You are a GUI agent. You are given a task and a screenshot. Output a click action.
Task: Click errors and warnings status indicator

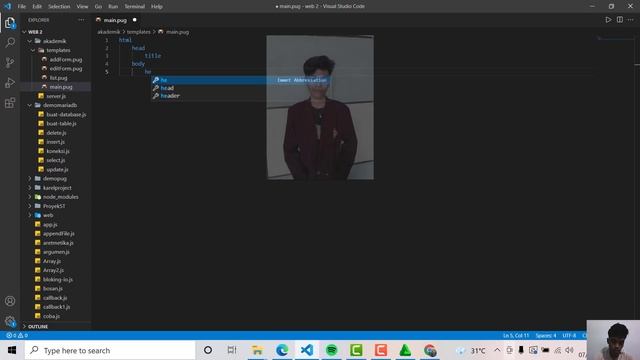point(17,335)
